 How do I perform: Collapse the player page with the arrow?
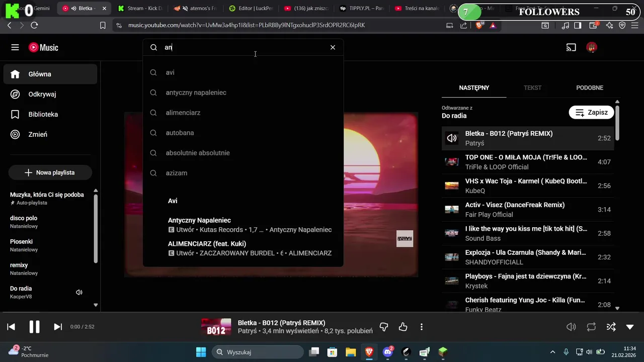630,327
